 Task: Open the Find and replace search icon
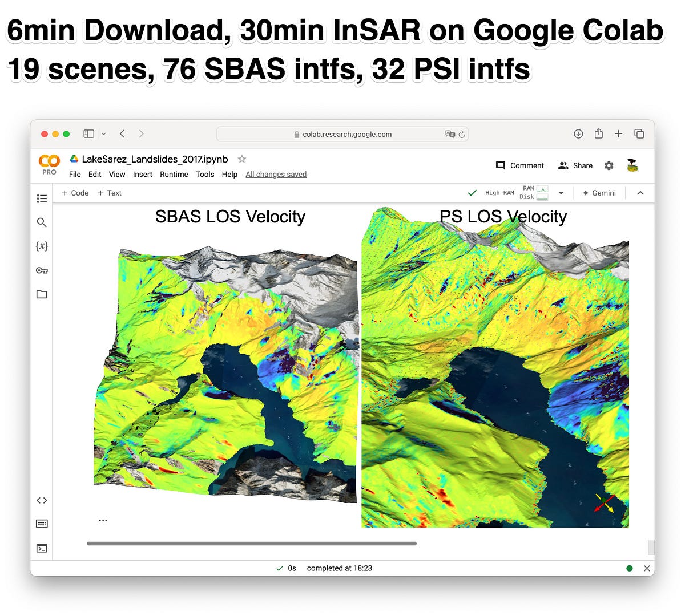coord(42,222)
